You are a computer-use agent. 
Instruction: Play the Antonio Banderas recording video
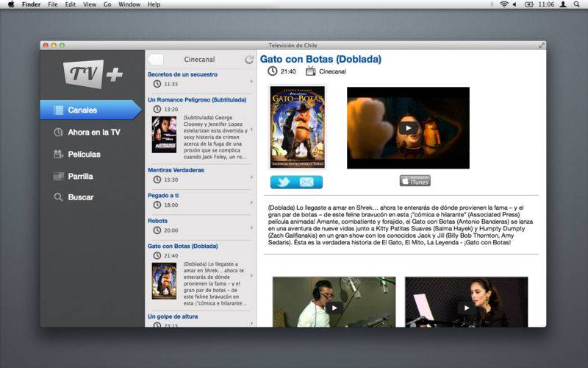[x=334, y=308]
